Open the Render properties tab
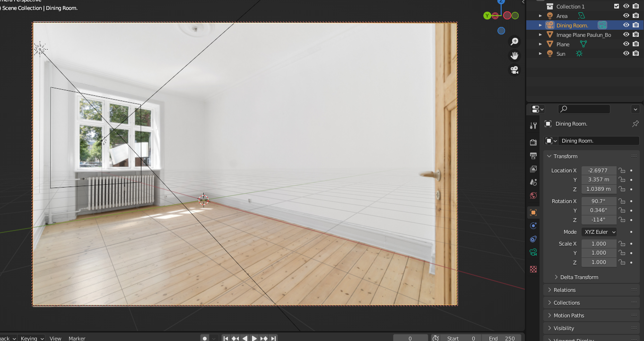Viewport: 644px width, 341px height. click(533, 142)
